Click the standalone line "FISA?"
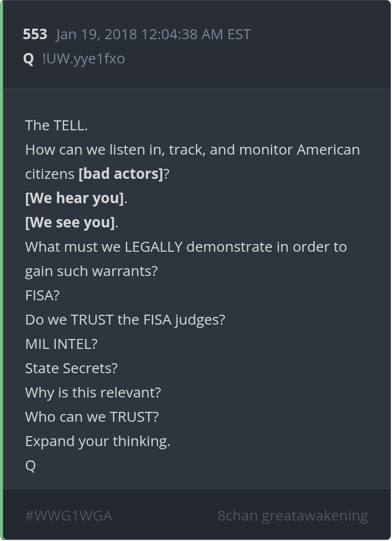392x541 pixels. pyautogui.click(x=42, y=295)
